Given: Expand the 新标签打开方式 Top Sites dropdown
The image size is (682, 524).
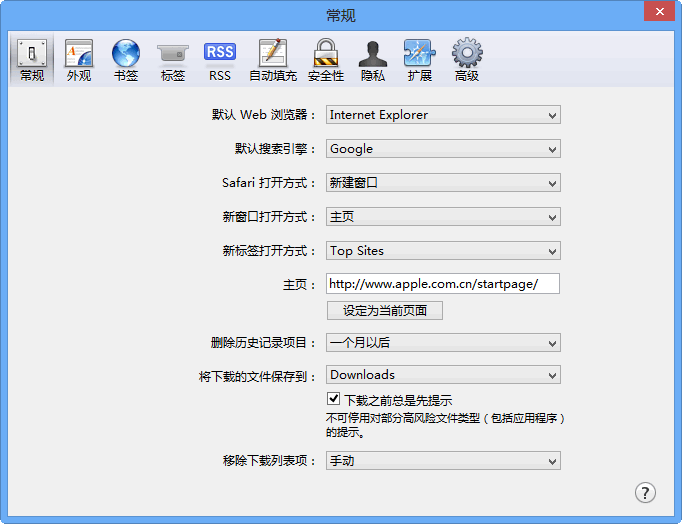Looking at the screenshot, I should tap(443, 250).
